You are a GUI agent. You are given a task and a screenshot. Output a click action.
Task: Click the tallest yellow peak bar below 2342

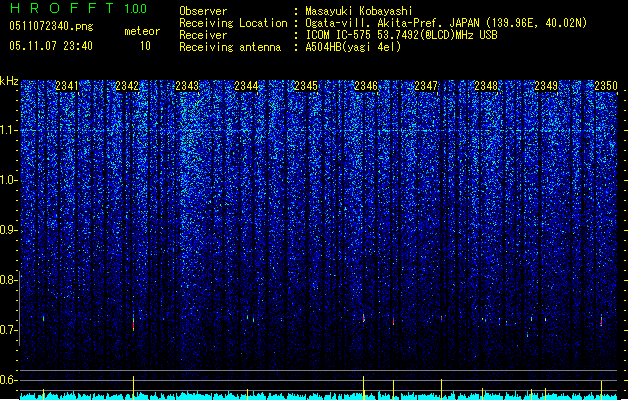(x=134, y=388)
